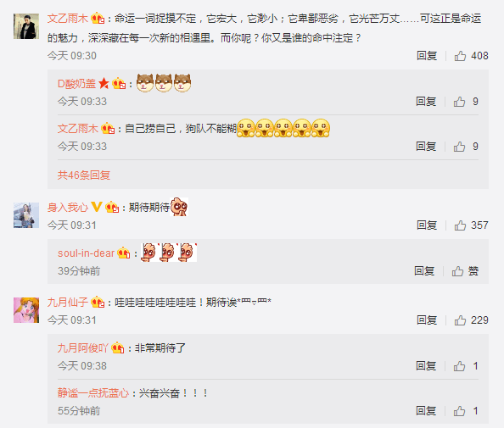Click the yellow V verified badge of 身入我心
Viewport: 504px width, 428px height.
pyautogui.click(x=97, y=207)
